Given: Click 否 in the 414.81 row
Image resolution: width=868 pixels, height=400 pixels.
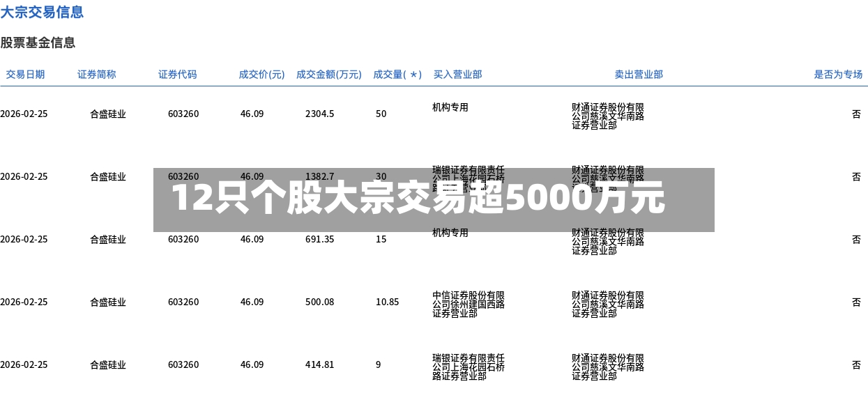Looking at the screenshot, I should point(856,364).
